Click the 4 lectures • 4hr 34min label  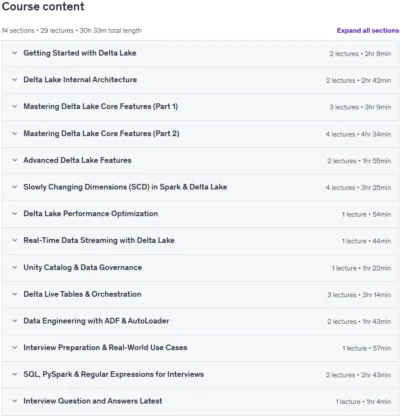click(x=358, y=134)
